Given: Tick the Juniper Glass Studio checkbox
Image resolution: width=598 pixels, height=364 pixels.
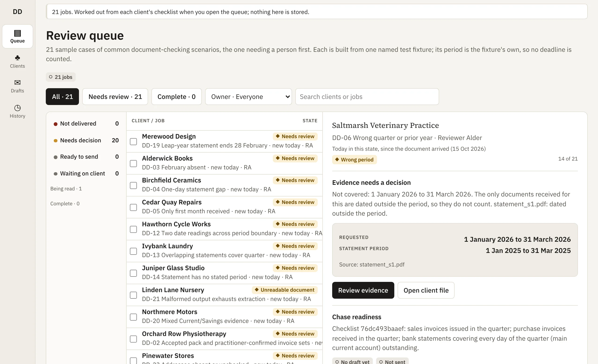Looking at the screenshot, I should [133, 273].
